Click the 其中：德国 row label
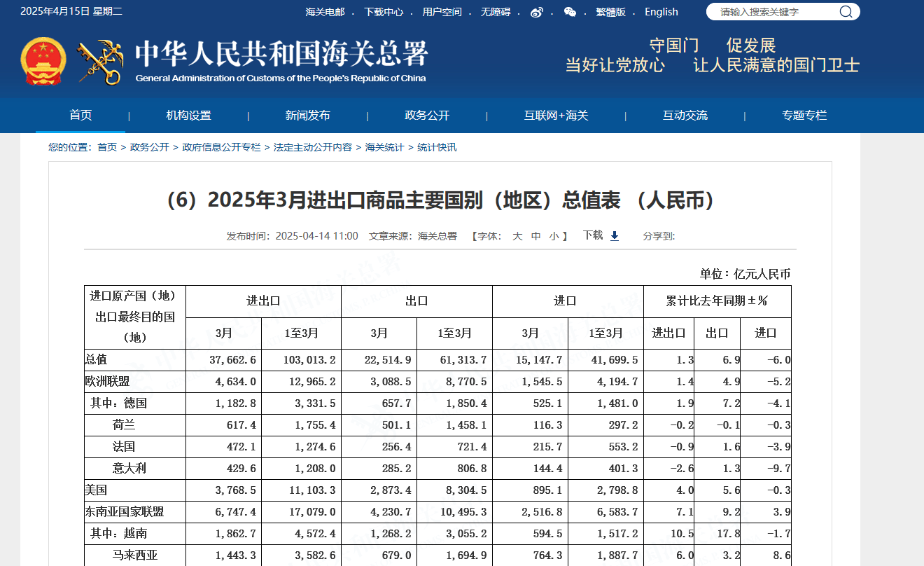 [x=118, y=403]
